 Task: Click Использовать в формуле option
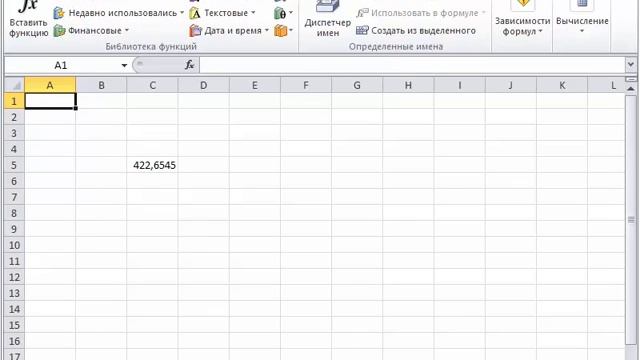421,13
